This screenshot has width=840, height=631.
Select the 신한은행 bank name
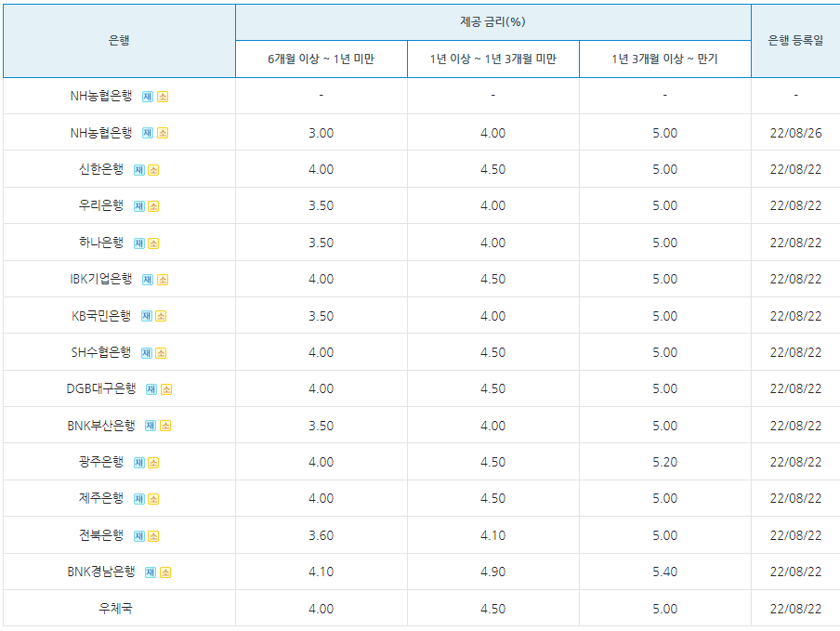coord(101,169)
